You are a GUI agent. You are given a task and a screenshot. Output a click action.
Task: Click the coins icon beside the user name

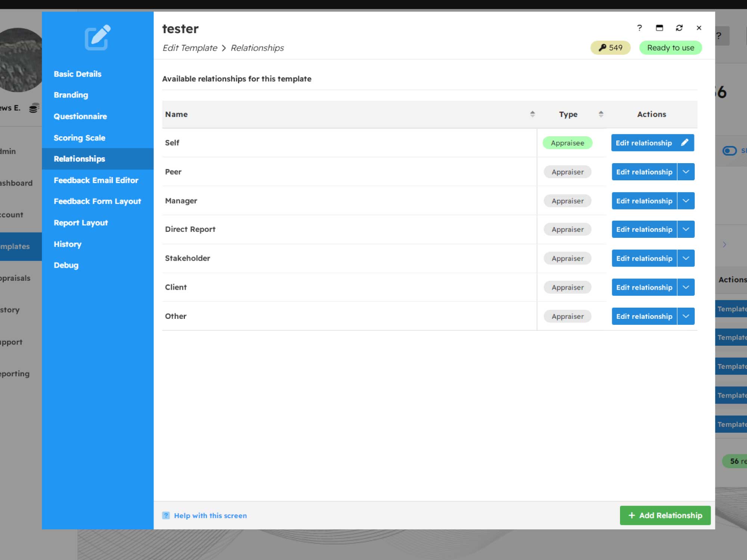tap(34, 108)
